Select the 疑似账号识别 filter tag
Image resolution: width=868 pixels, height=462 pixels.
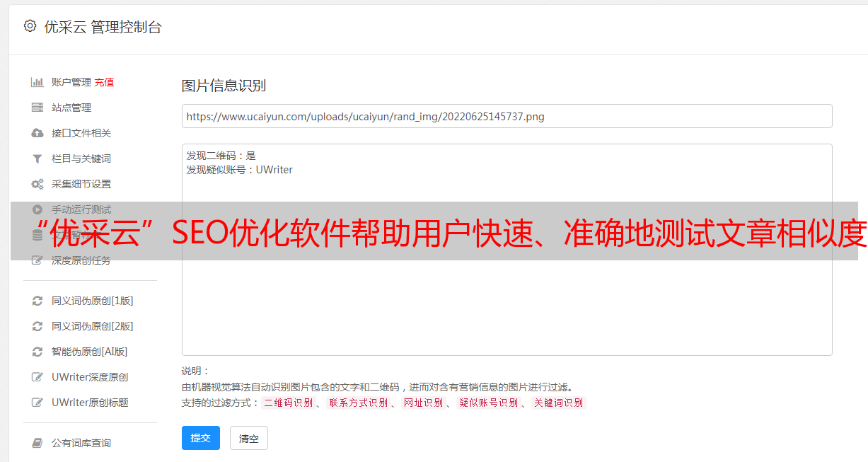click(x=489, y=403)
